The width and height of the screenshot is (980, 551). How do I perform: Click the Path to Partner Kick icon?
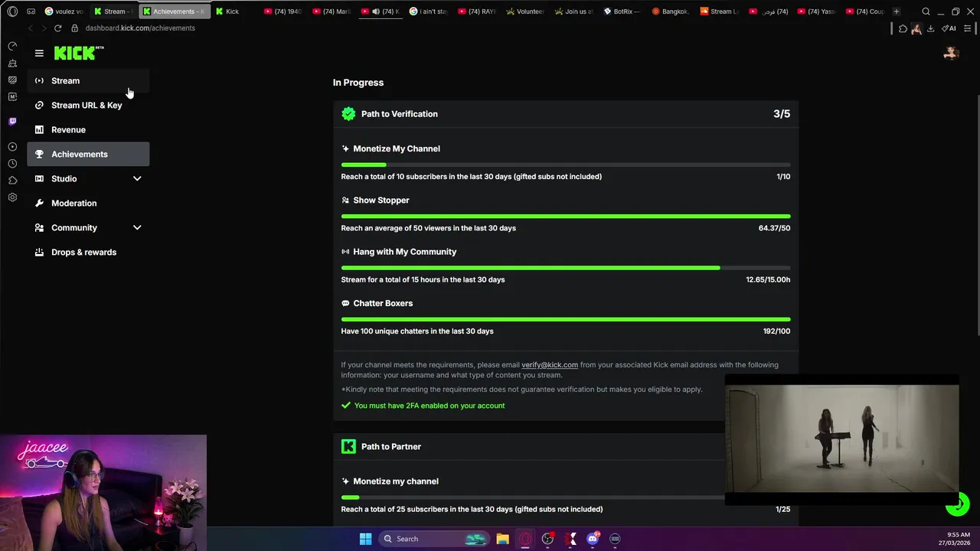[x=348, y=446]
